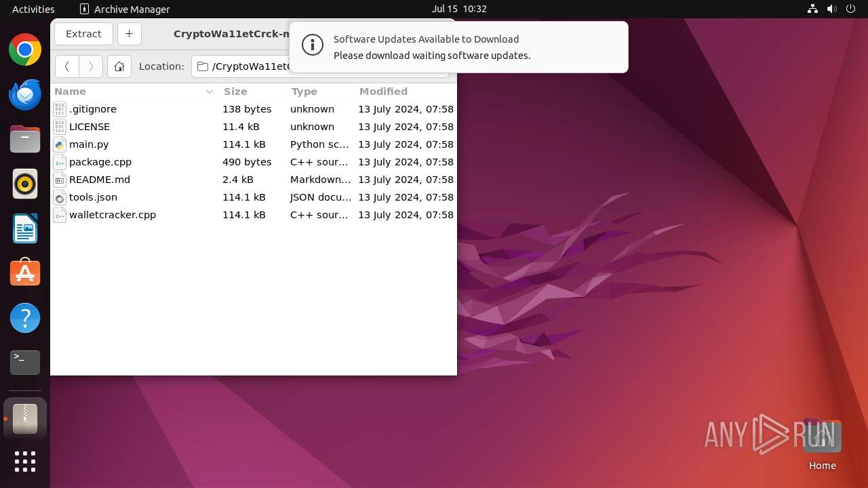
Task: Select the main.py file name
Action: coord(89,144)
